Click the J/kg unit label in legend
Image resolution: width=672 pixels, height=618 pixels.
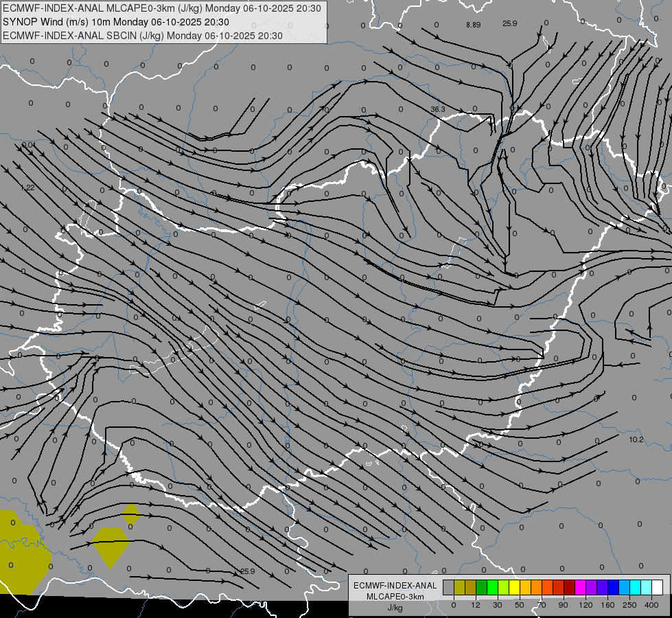(395, 607)
